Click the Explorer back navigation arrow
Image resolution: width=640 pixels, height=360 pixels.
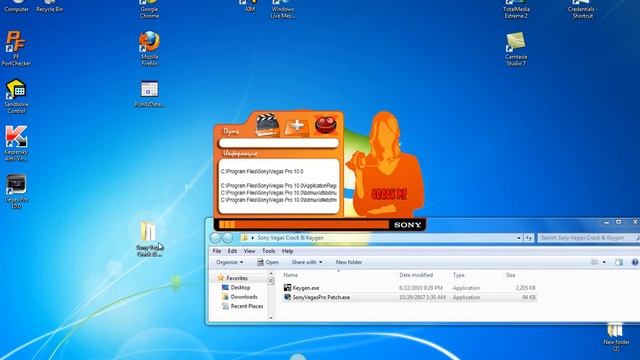215,238
